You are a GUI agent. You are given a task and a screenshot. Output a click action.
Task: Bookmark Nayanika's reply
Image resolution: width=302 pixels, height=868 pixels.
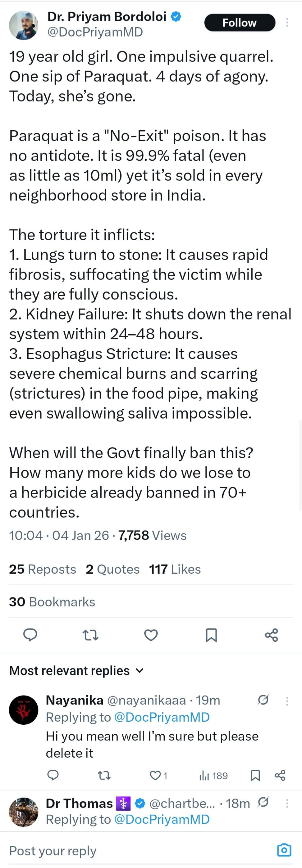[x=255, y=776]
